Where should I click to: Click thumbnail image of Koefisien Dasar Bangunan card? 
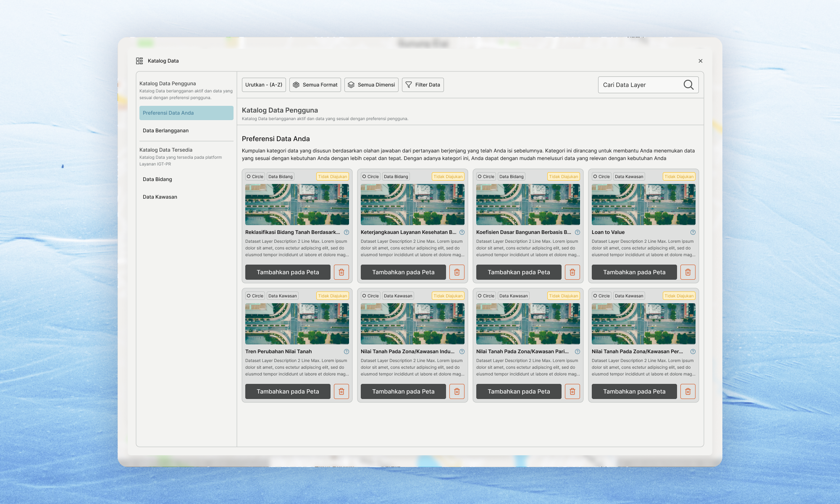528,205
